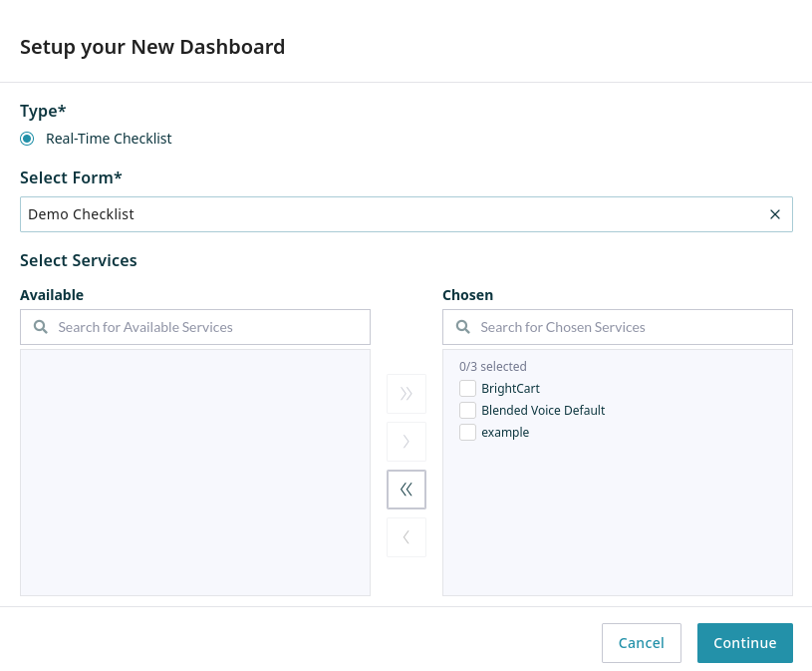Viewport: 812px width, 671px height.
Task: Click the move all right double-chevron button
Action: point(406,394)
